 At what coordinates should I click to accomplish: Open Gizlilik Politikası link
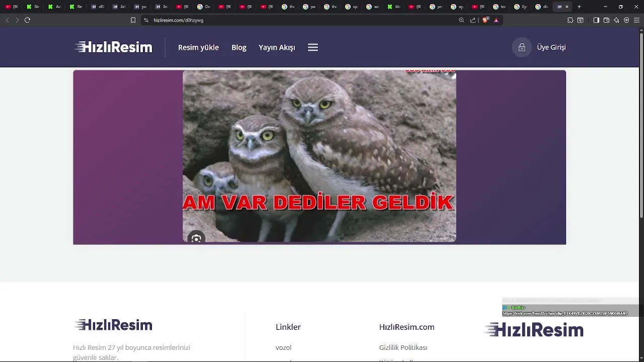coord(403,347)
